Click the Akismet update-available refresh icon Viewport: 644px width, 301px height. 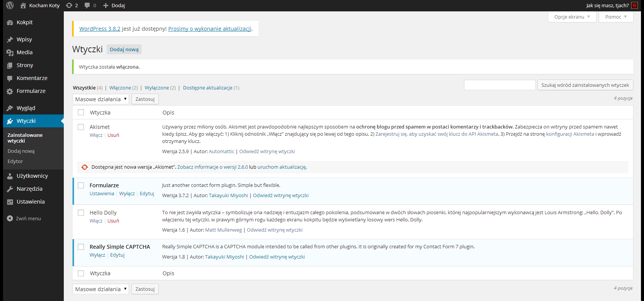pyautogui.click(x=85, y=167)
